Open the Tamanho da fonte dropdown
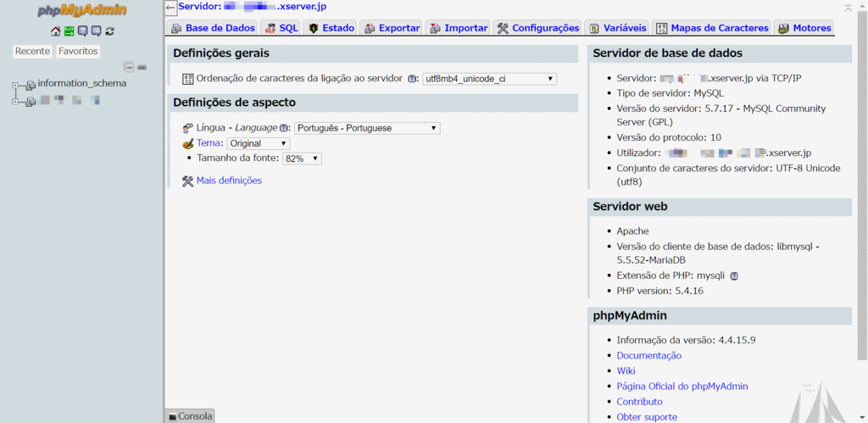 pos(303,159)
